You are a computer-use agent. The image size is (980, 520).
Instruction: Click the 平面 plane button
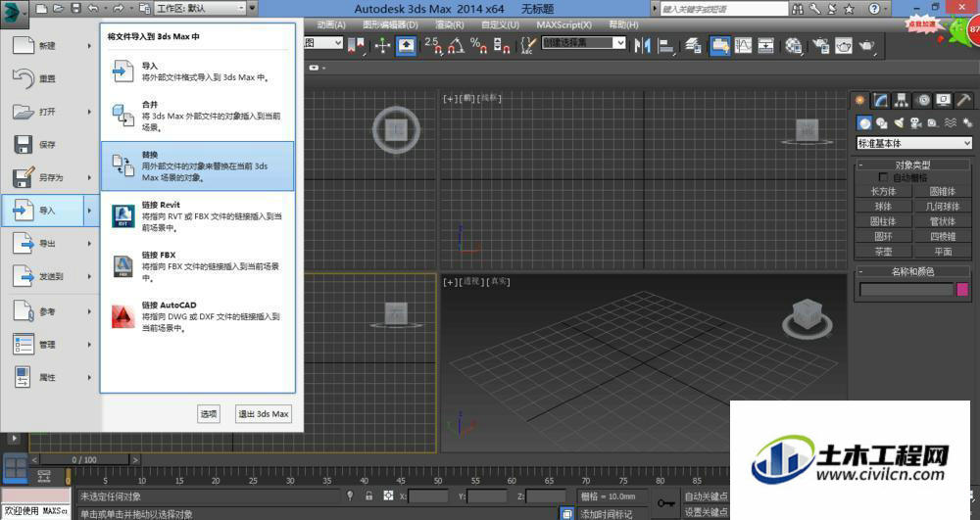[x=943, y=252]
